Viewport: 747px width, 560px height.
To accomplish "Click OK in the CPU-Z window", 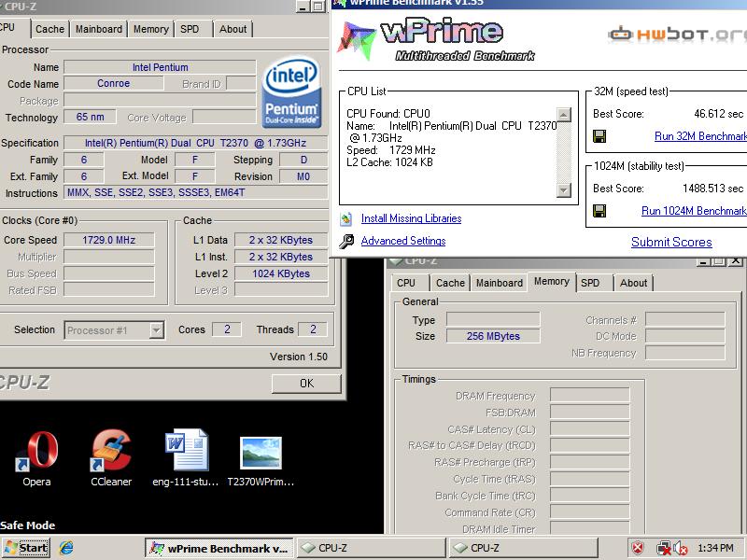I will pos(306,384).
